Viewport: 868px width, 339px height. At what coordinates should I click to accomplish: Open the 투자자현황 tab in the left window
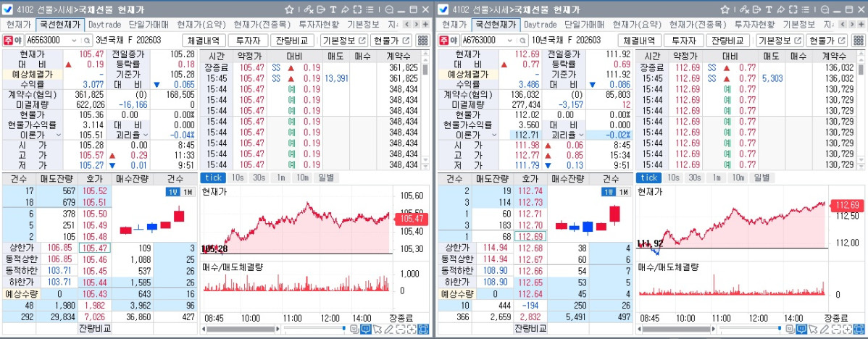click(319, 25)
